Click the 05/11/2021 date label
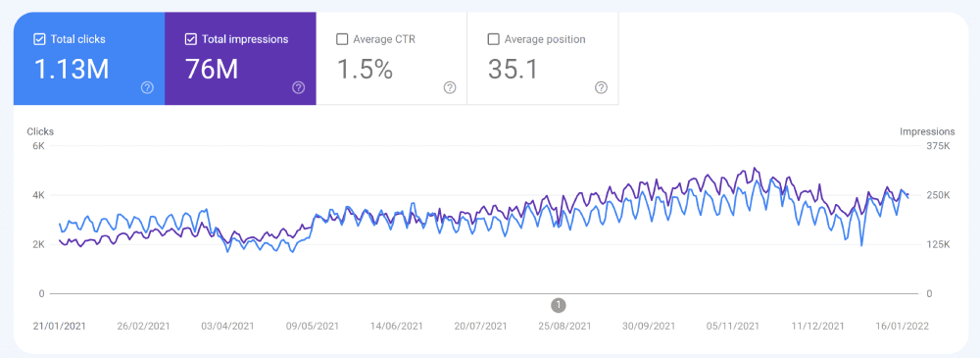The width and height of the screenshot is (980, 358). pyautogui.click(x=733, y=326)
